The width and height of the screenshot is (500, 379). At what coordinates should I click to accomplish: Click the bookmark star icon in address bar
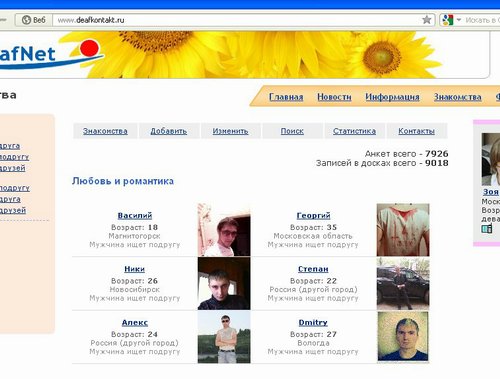(x=427, y=20)
